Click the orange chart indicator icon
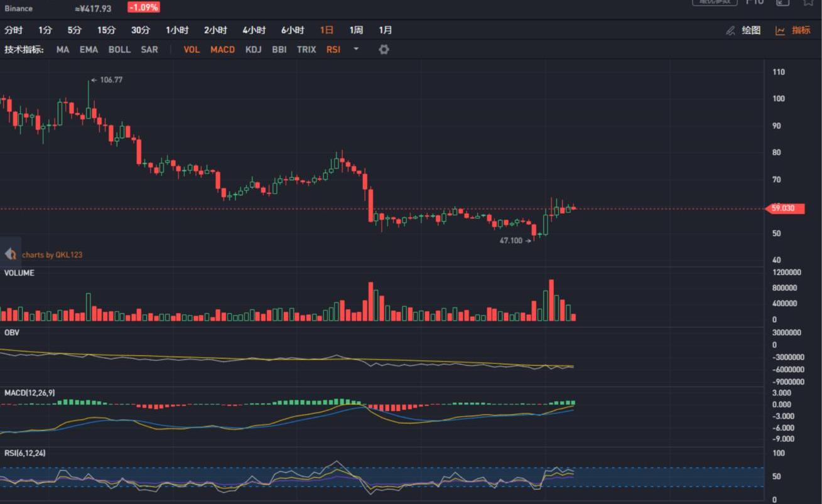This screenshot has width=822, height=504. tap(780, 30)
